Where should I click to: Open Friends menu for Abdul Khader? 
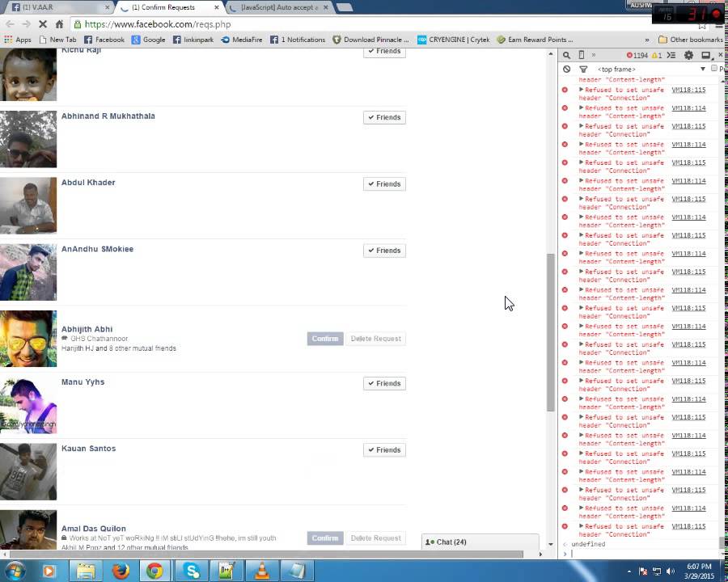tap(384, 183)
